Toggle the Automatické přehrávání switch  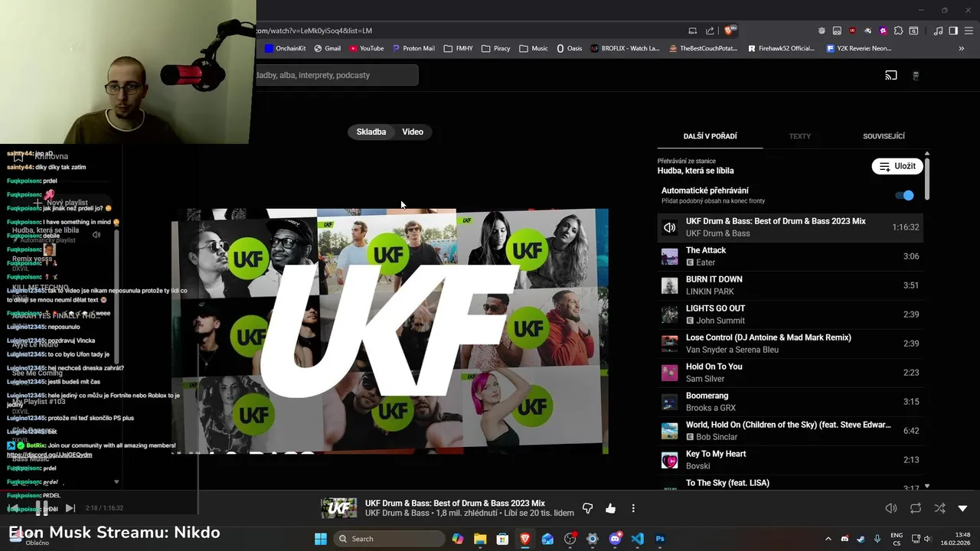905,195
